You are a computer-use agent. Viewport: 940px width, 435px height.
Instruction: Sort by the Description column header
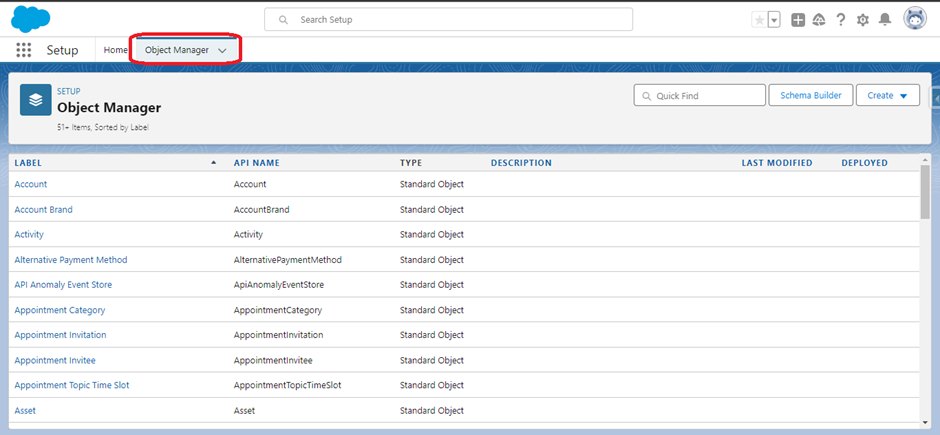click(521, 163)
